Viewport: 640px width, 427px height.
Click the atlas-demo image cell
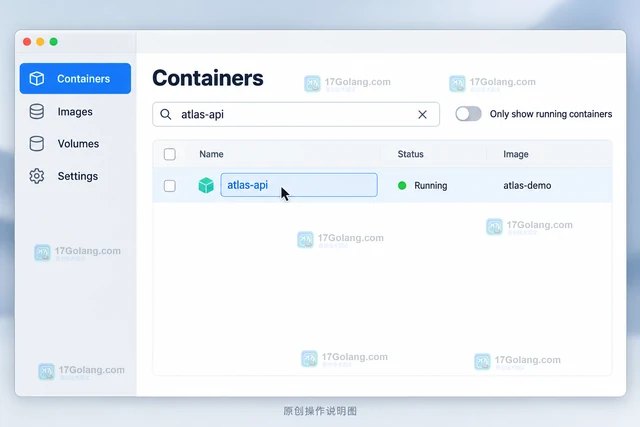coord(527,185)
